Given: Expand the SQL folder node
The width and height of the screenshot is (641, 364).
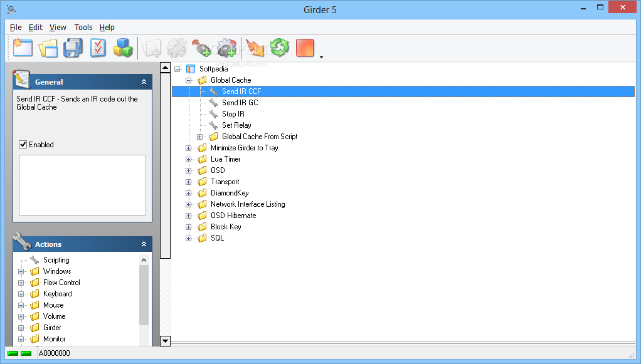Looking at the screenshot, I should pyautogui.click(x=188, y=239).
